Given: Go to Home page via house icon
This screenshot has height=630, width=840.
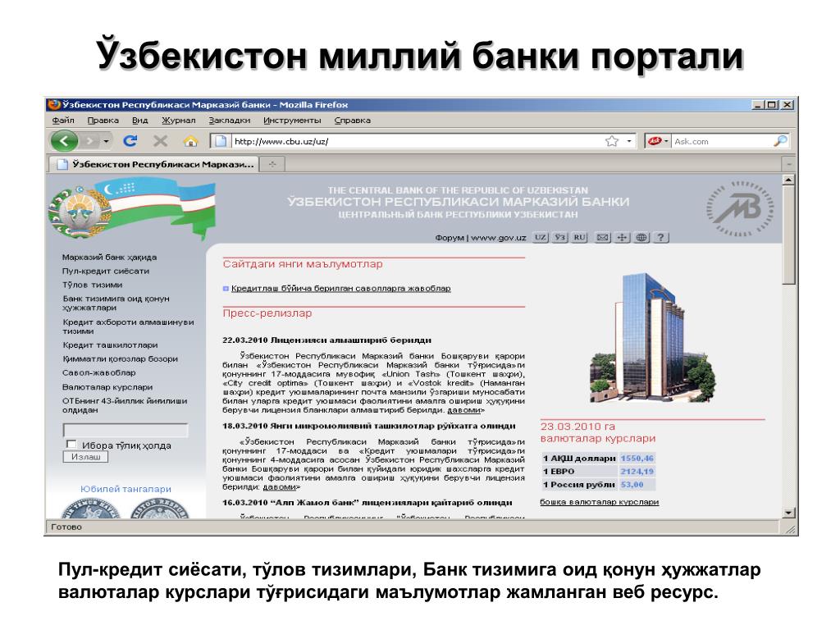Looking at the screenshot, I should click(190, 141).
